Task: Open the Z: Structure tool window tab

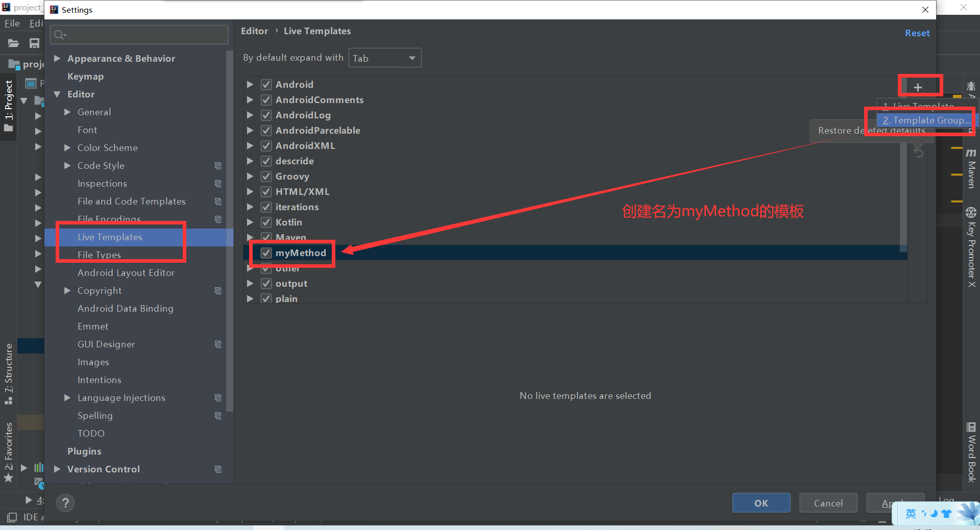Action: click(x=9, y=374)
